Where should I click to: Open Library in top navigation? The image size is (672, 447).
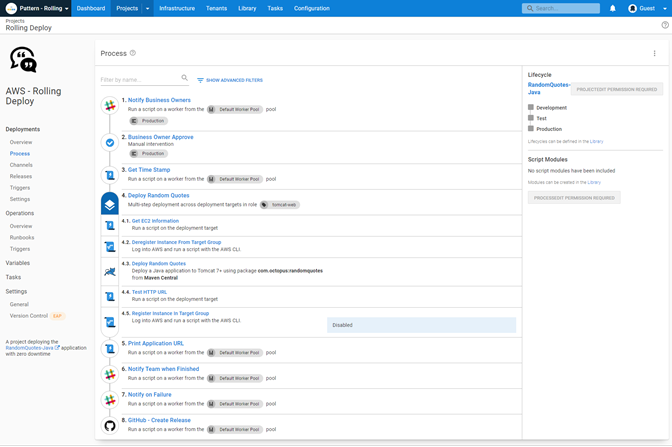pos(247,8)
